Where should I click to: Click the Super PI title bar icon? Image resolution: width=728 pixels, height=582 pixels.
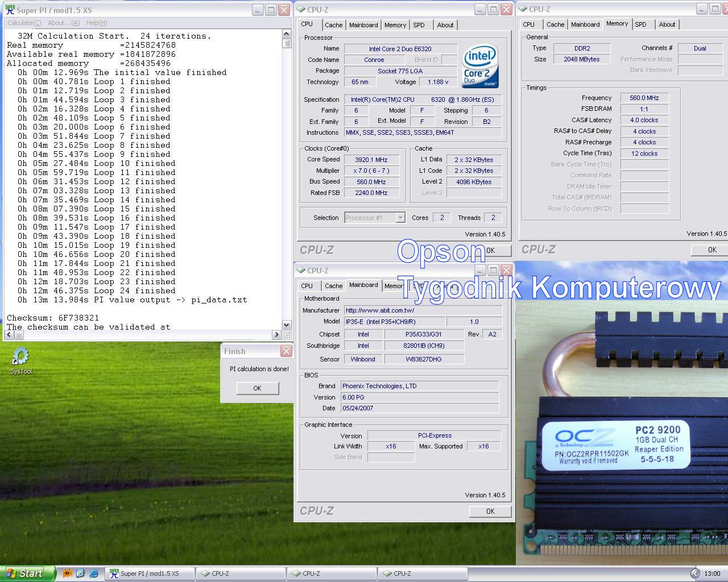[x=10, y=10]
